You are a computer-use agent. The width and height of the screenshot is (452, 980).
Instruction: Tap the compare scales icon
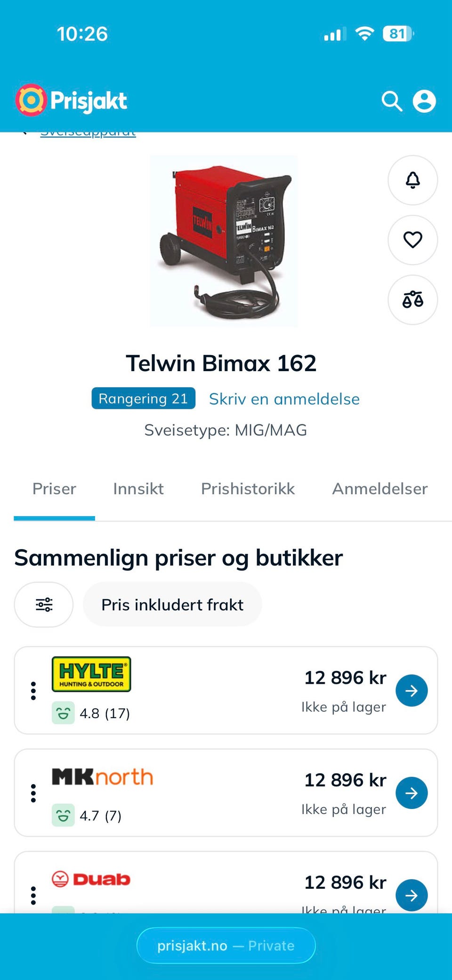point(413,300)
